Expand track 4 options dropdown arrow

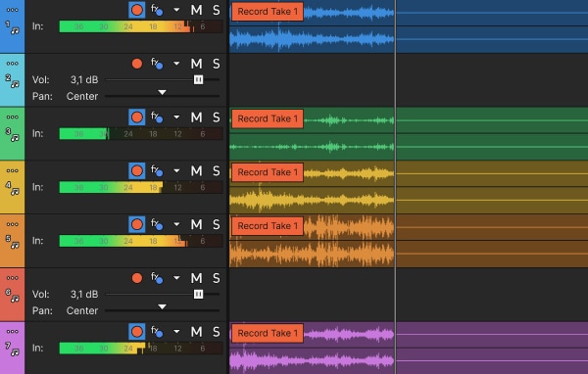[x=176, y=171]
